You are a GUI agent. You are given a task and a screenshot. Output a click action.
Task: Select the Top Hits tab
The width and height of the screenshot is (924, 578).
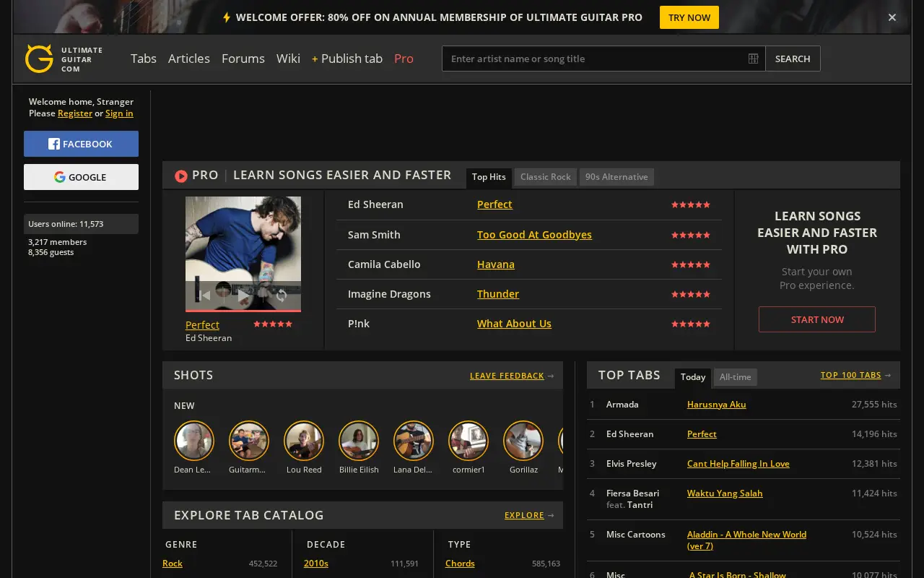coord(489,177)
